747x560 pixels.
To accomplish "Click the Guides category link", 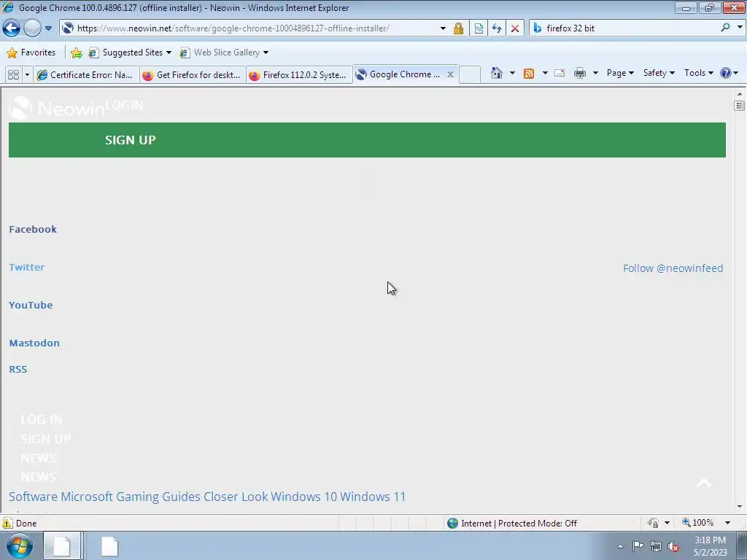I will 181,496.
